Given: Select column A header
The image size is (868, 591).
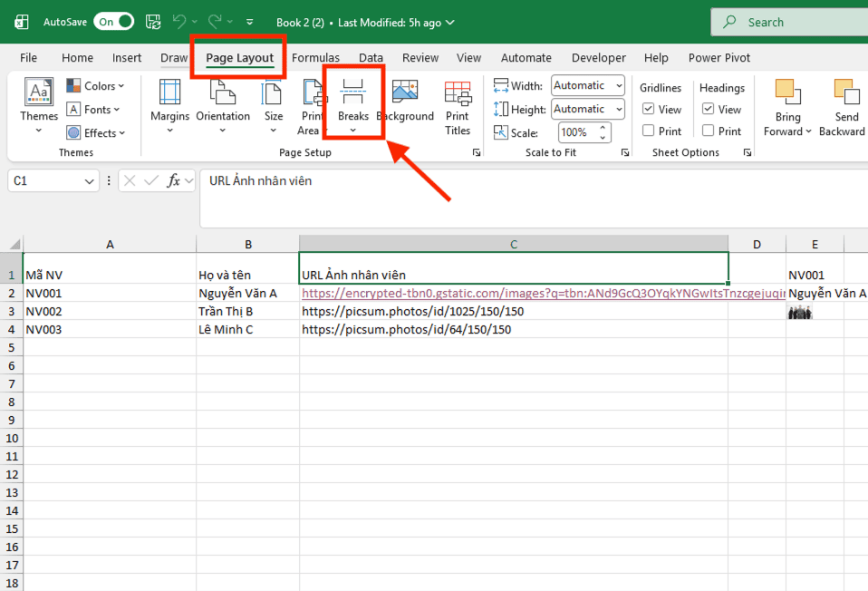Looking at the screenshot, I should [x=110, y=244].
